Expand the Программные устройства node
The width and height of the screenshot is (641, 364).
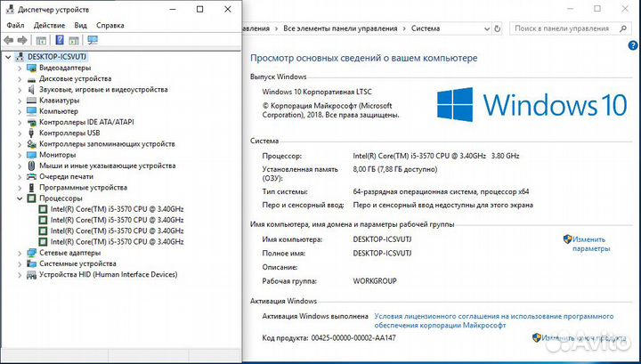click(20, 188)
